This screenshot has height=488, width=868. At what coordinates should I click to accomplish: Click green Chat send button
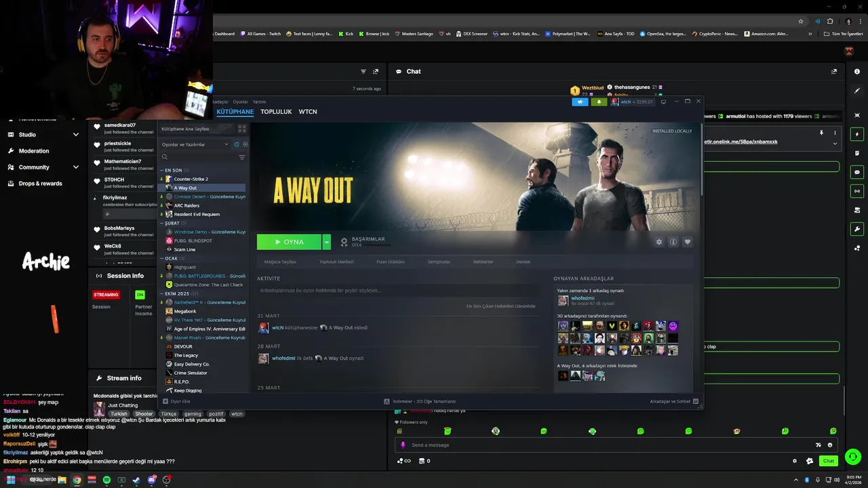828,461
